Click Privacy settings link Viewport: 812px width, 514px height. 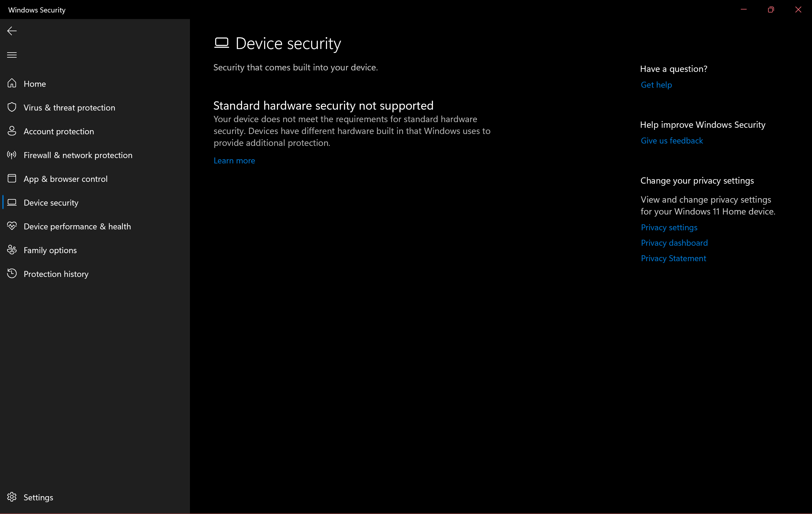[669, 227]
